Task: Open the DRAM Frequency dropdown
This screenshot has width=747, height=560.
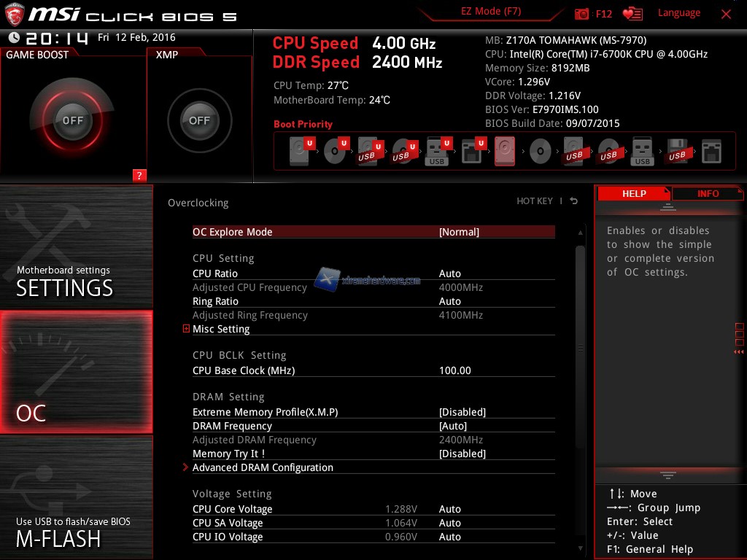Action: [452, 426]
